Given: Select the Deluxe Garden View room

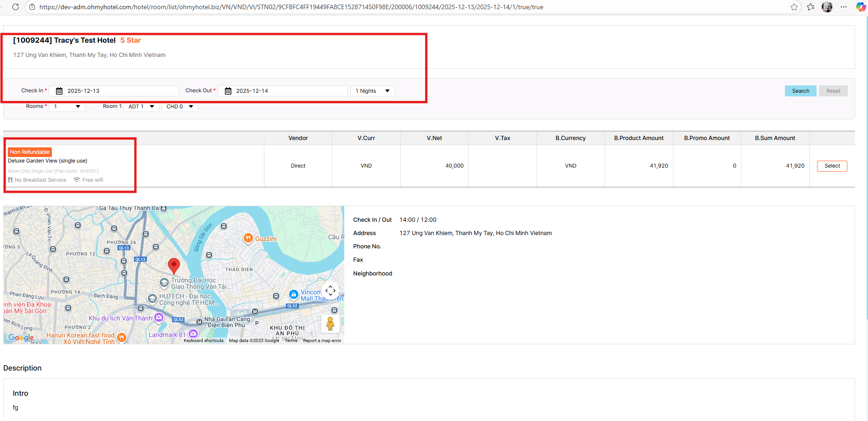Looking at the screenshot, I should [x=832, y=166].
